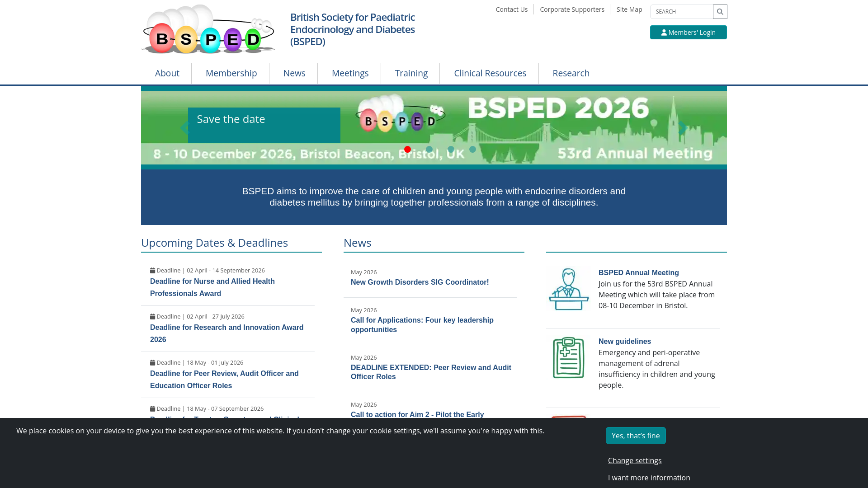The width and height of the screenshot is (868, 488).
Task: Open the News menu item
Action: click(x=294, y=73)
